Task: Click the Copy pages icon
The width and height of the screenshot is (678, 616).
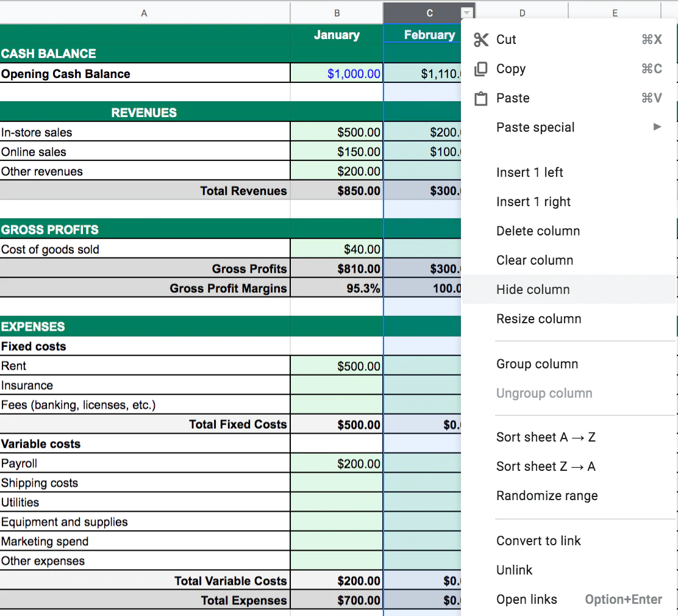Action: (481, 69)
